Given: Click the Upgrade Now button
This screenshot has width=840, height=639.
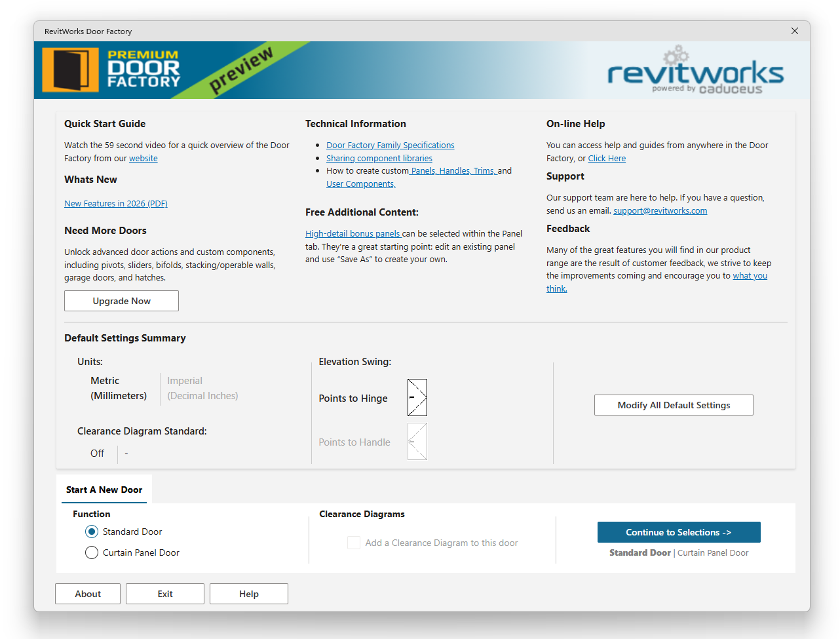Looking at the screenshot, I should [121, 300].
